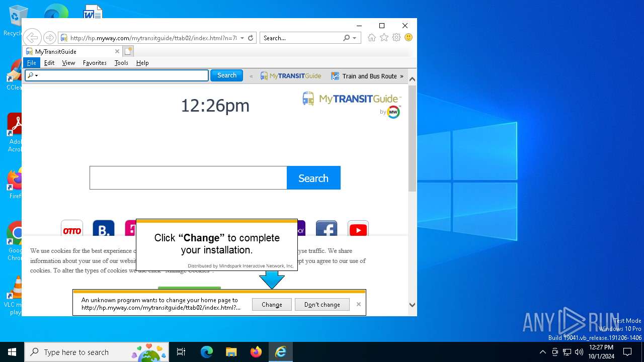
Task: Launch Firefox from the taskbar
Action: [256, 352]
